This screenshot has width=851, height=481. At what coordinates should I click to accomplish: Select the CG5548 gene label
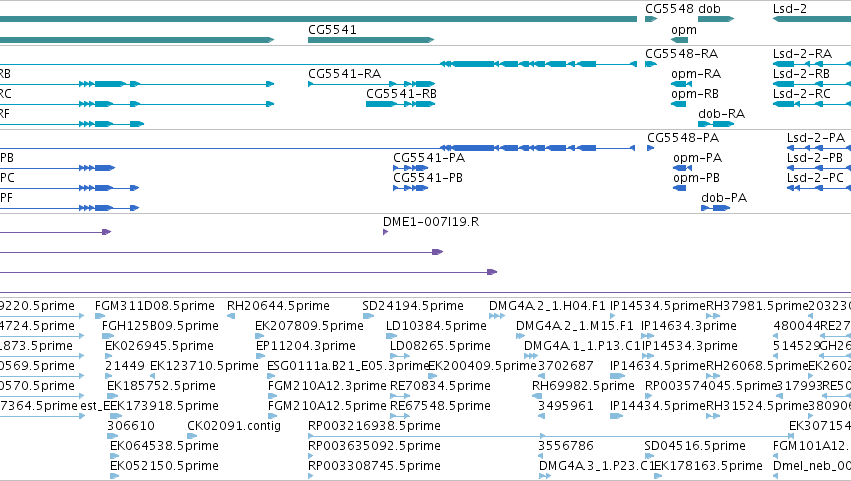tap(669, 9)
